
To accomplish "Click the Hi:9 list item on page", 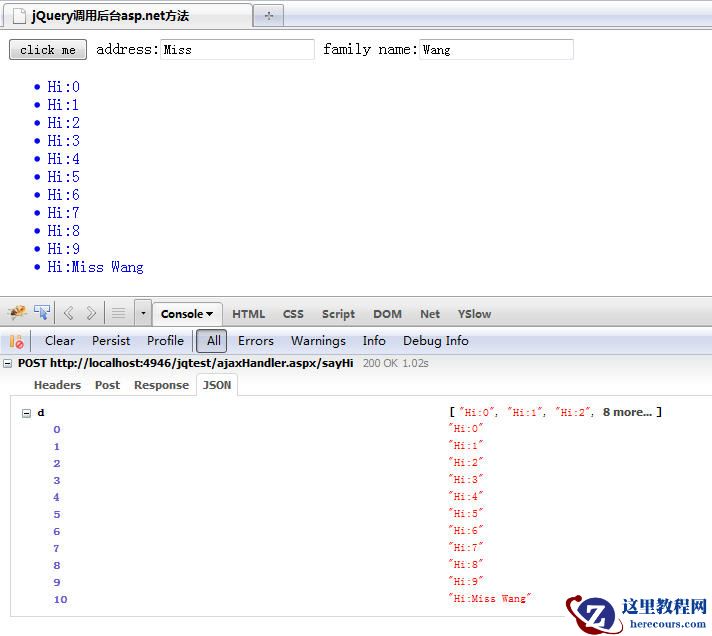I will (x=64, y=249).
